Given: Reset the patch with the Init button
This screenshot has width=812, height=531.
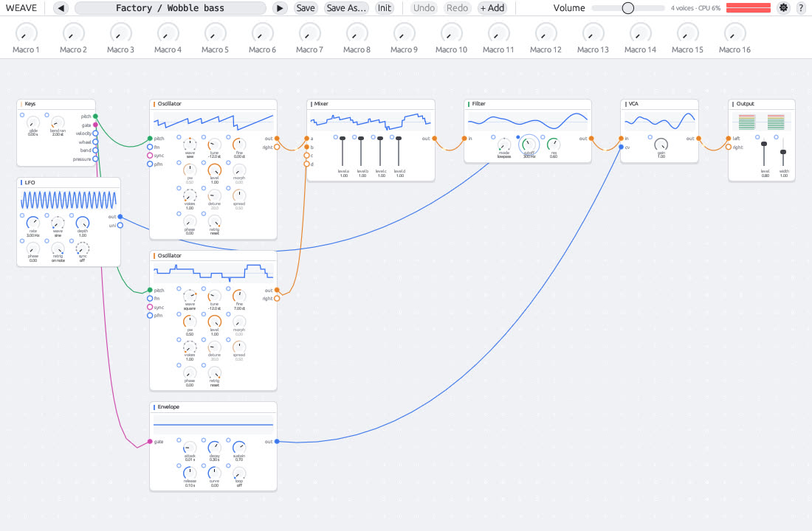Looking at the screenshot, I should tap(385, 8).
